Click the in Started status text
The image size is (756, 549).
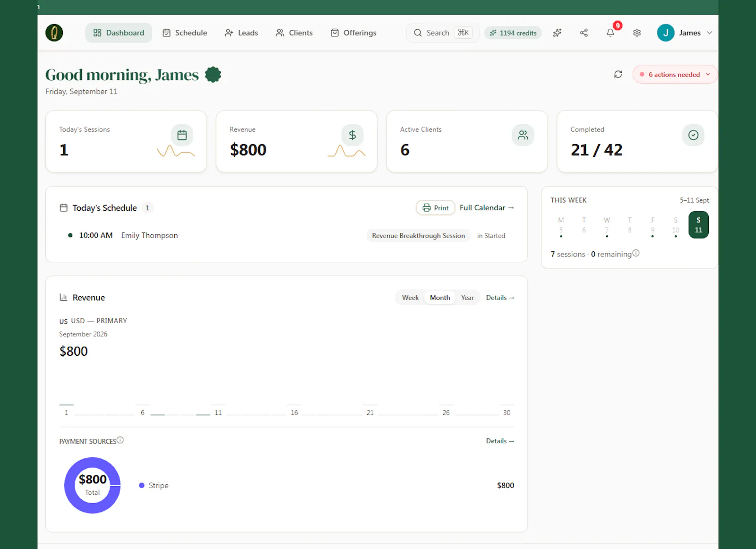(x=491, y=235)
